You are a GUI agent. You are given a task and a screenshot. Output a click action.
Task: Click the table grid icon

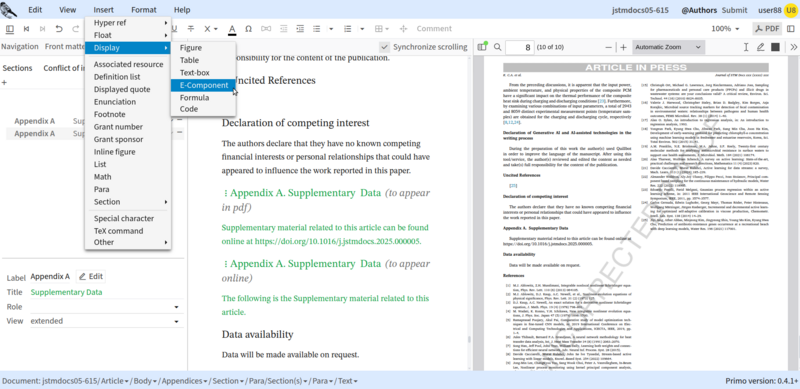pos(379,29)
